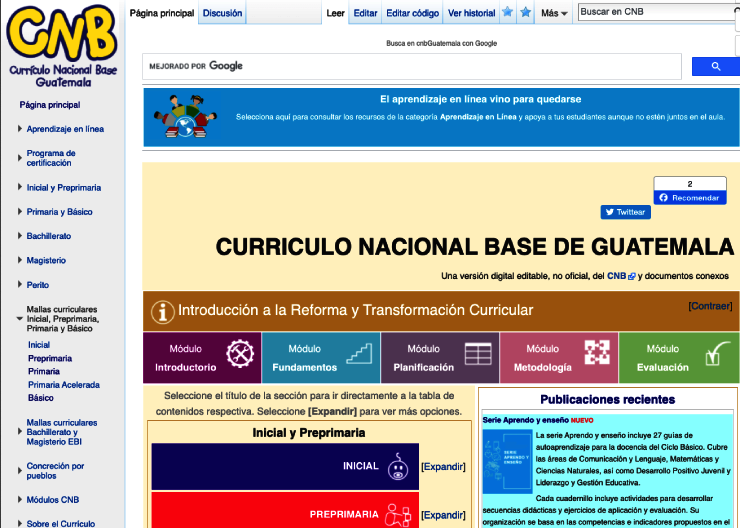Open the Básico malla curricular link
The image size is (740, 528).
click(41, 398)
